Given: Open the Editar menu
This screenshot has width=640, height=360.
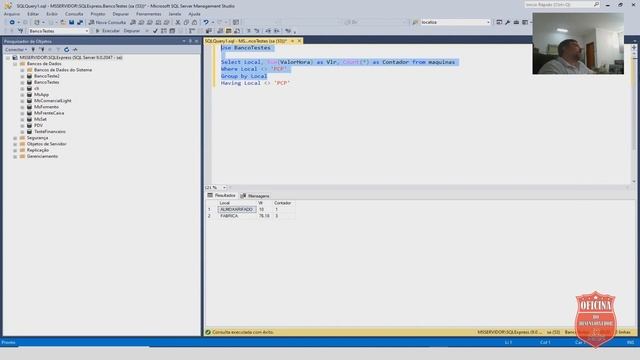Looking at the screenshot, I should [x=33, y=14].
